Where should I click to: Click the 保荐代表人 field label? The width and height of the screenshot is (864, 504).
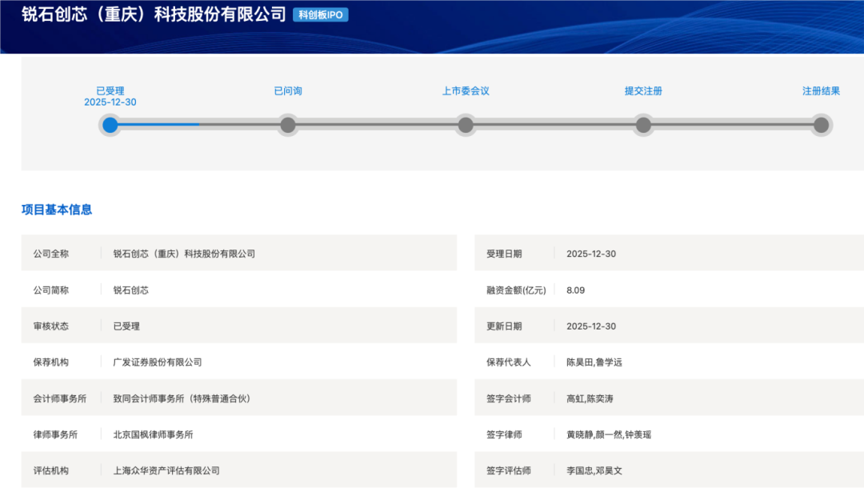508,362
